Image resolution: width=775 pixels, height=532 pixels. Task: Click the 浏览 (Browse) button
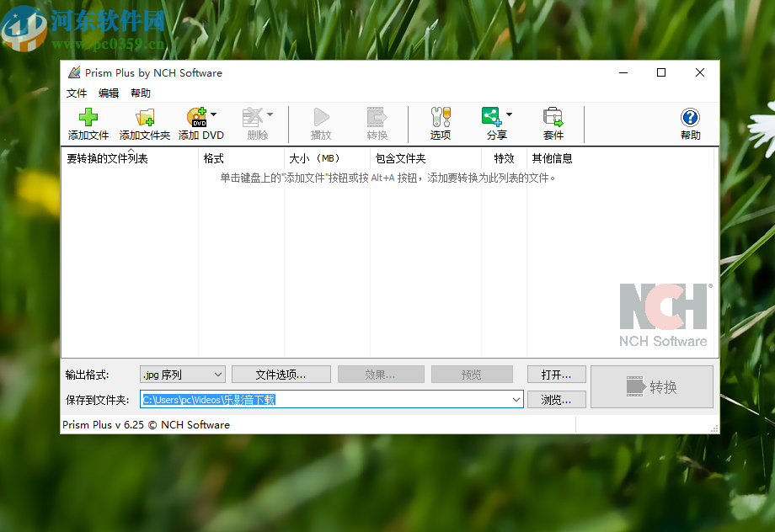tap(556, 399)
